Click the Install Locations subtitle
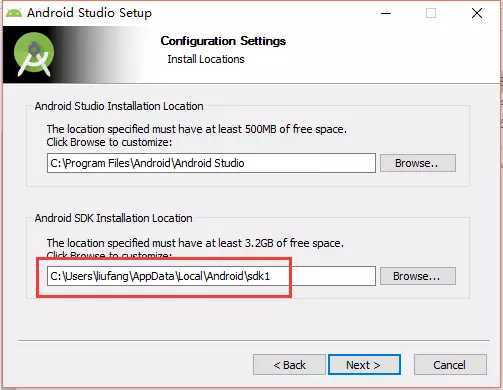Viewport: 503px width, 390px height. pos(206,59)
